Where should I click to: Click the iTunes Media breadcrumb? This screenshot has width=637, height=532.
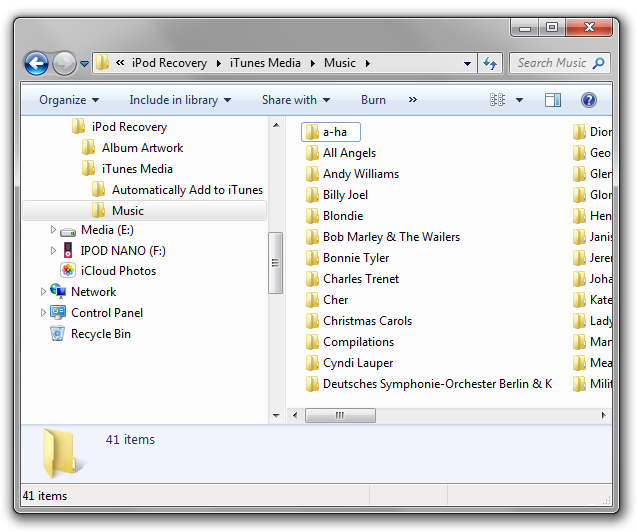click(x=265, y=63)
